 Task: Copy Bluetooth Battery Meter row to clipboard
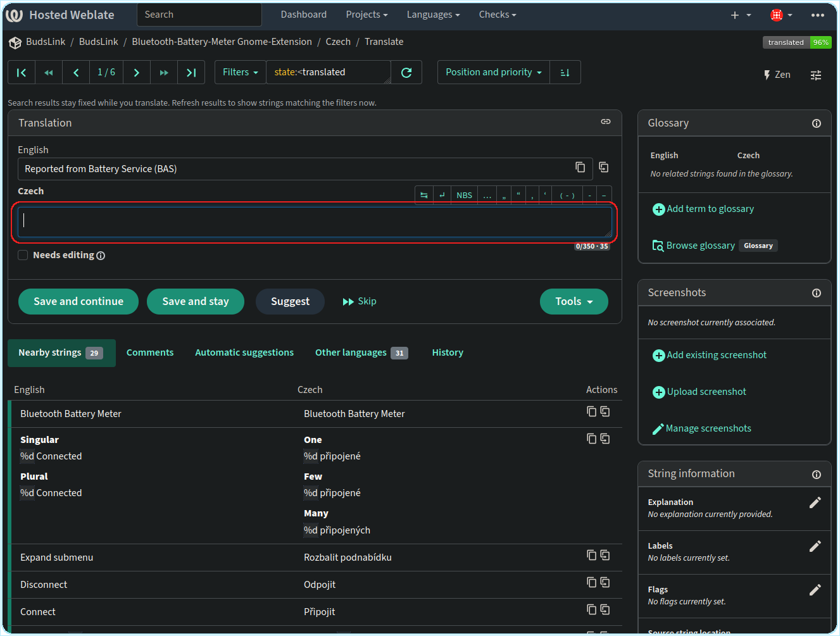pos(591,411)
